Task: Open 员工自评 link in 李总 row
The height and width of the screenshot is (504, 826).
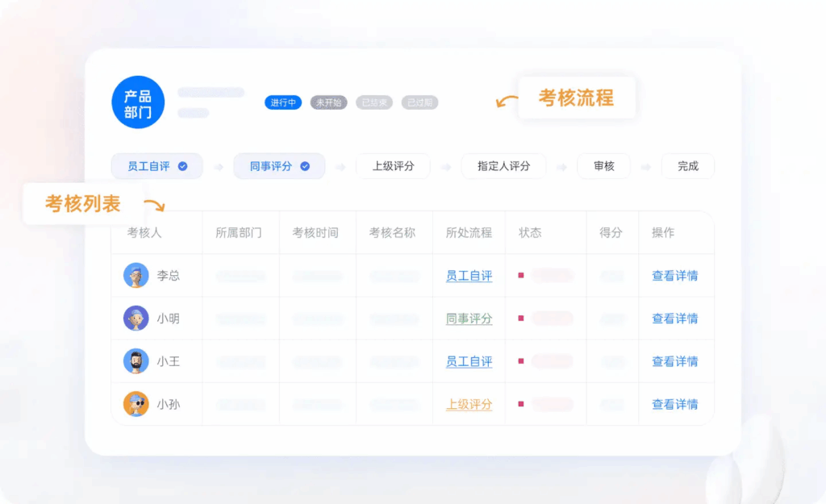Action: [469, 276]
